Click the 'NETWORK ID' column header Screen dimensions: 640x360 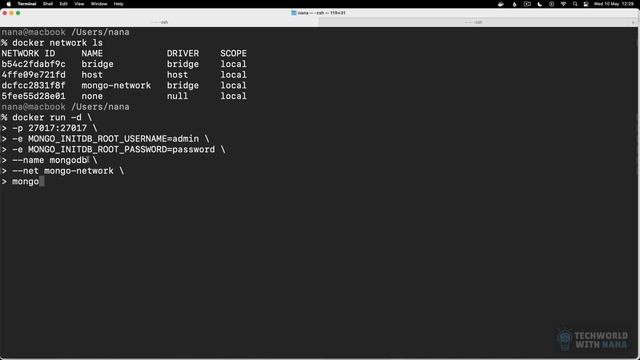coord(28,53)
